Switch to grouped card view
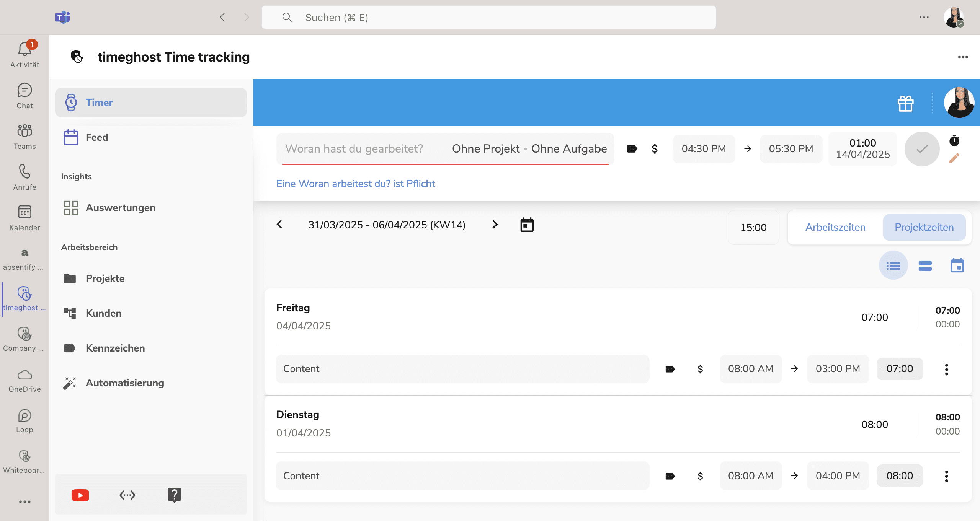The height and width of the screenshot is (521, 980). [925, 265]
